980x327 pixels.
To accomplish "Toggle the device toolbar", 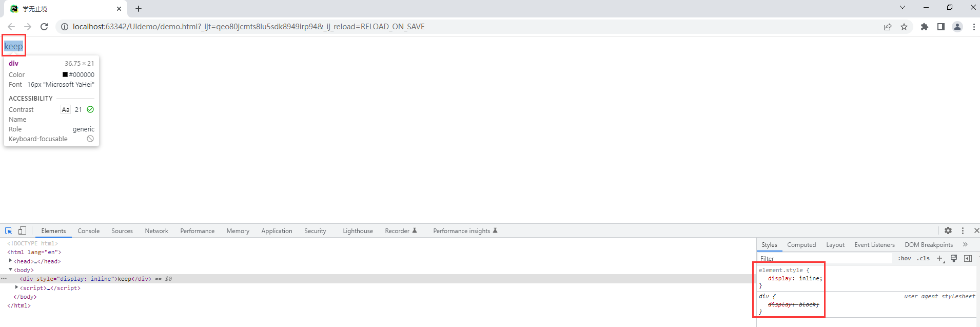I will [22, 231].
